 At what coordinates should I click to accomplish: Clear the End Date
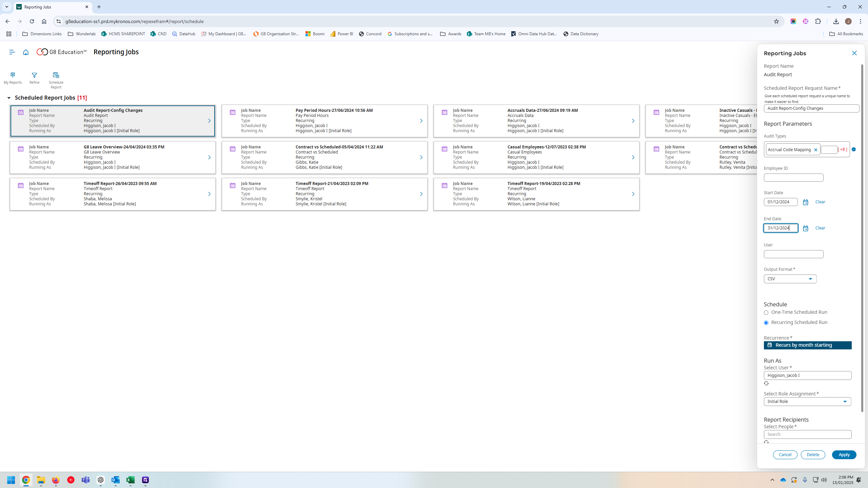(x=820, y=228)
